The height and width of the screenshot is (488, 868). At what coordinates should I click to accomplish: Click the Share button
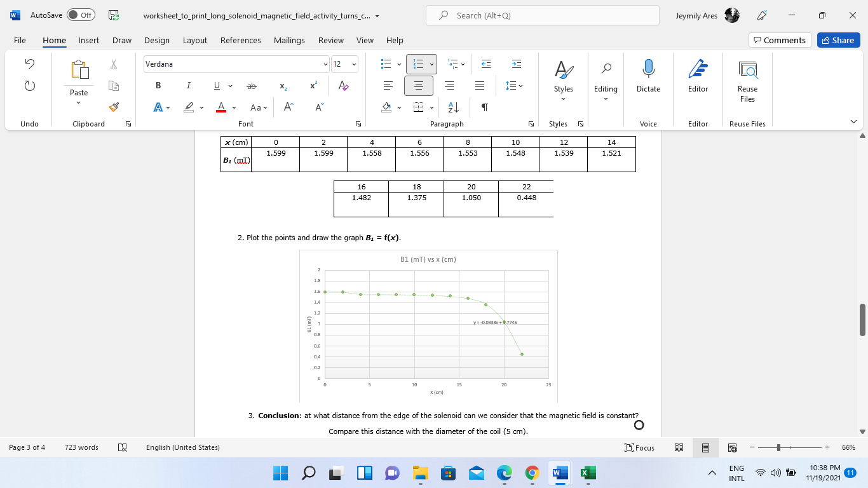(x=838, y=40)
